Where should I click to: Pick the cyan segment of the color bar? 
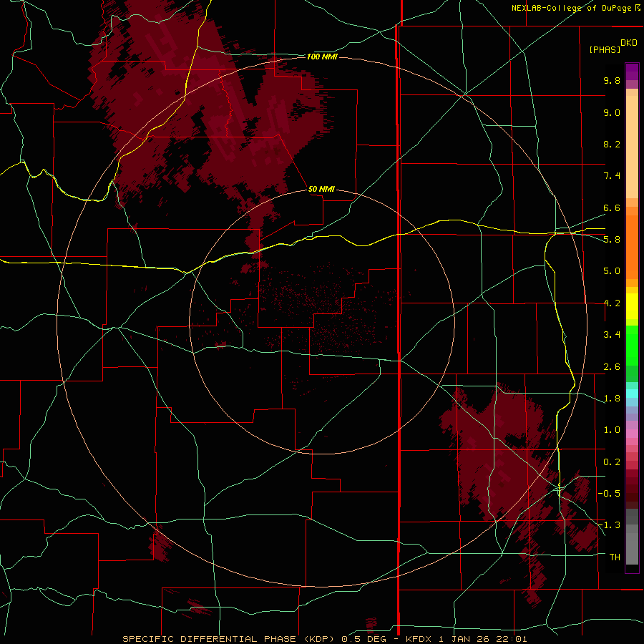tap(632, 394)
